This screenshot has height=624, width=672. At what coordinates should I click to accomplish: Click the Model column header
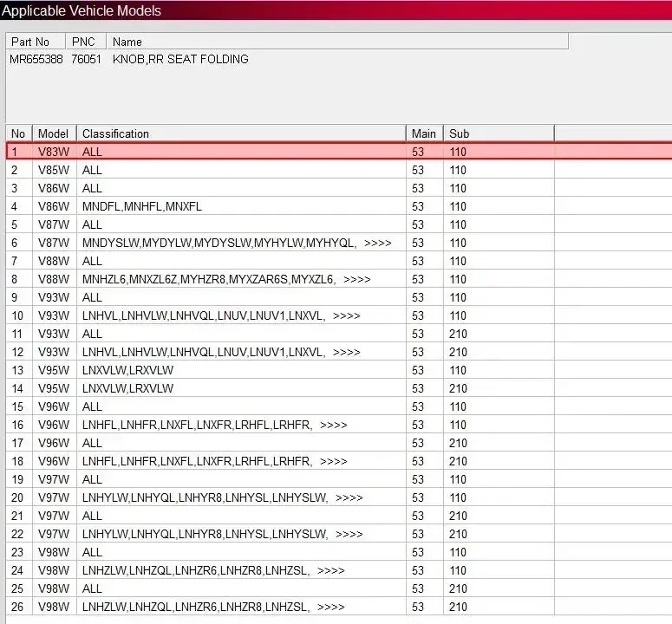coord(55,133)
